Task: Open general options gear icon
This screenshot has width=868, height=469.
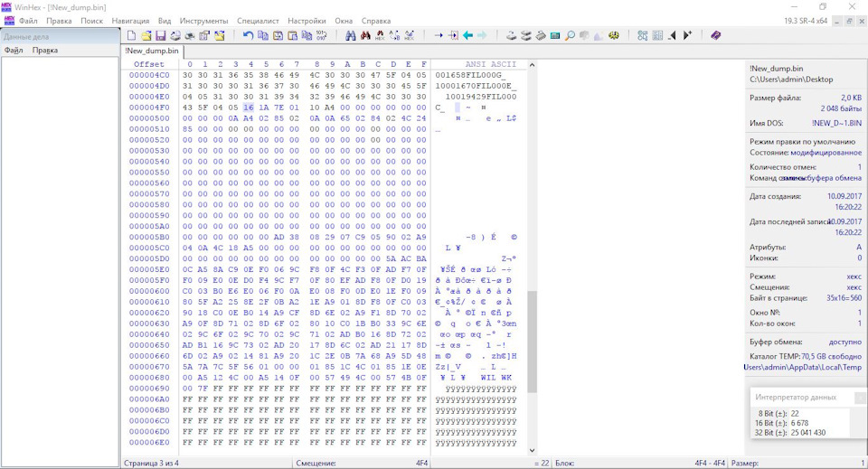Action: [x=614, y=35]
